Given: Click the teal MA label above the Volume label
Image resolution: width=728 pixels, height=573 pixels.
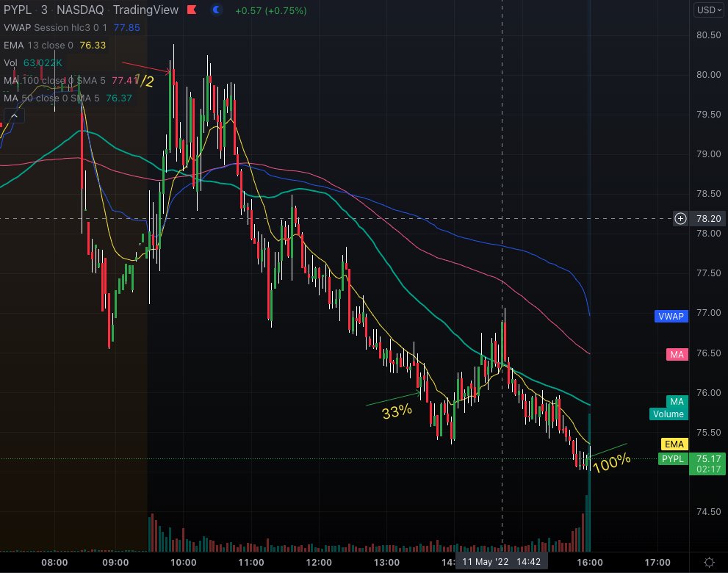Looking at the screenshot, I should 677,401.
